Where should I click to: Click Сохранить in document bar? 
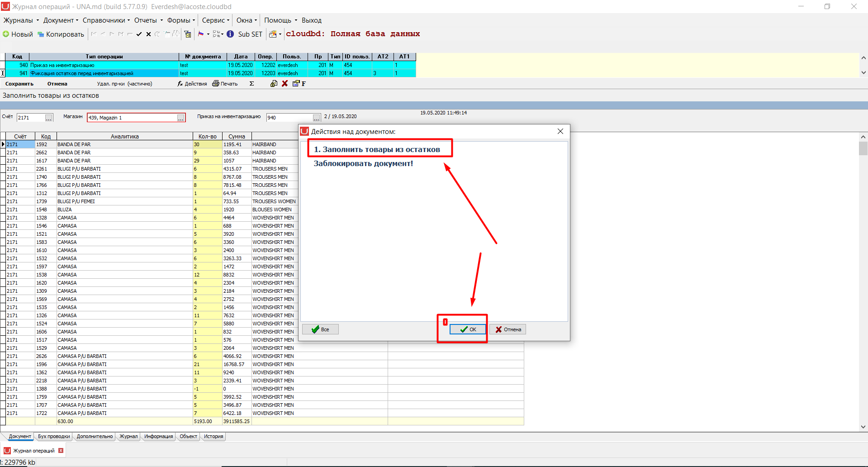pos(19,84)
